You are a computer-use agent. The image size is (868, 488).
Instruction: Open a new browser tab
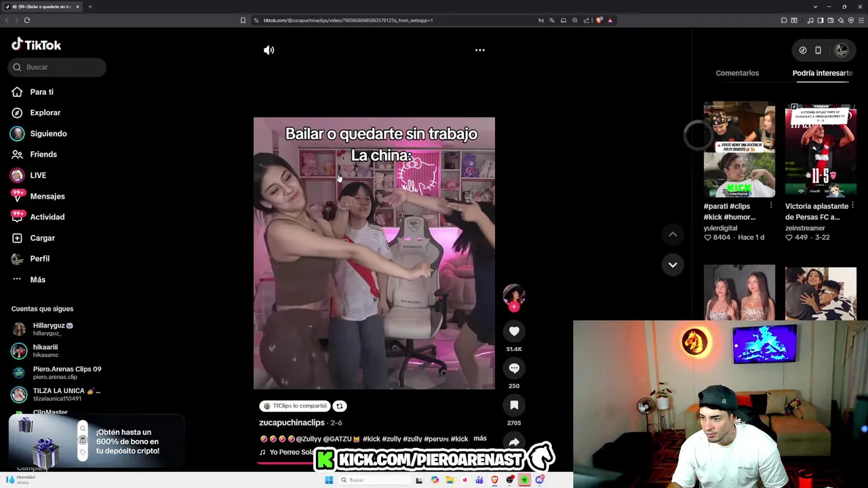90,7
